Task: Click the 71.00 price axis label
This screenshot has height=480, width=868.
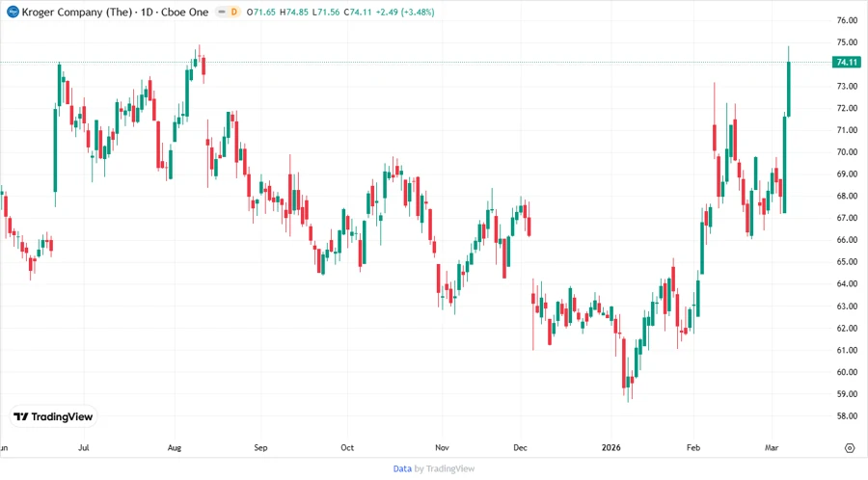Action: click(x=847, y=130)
